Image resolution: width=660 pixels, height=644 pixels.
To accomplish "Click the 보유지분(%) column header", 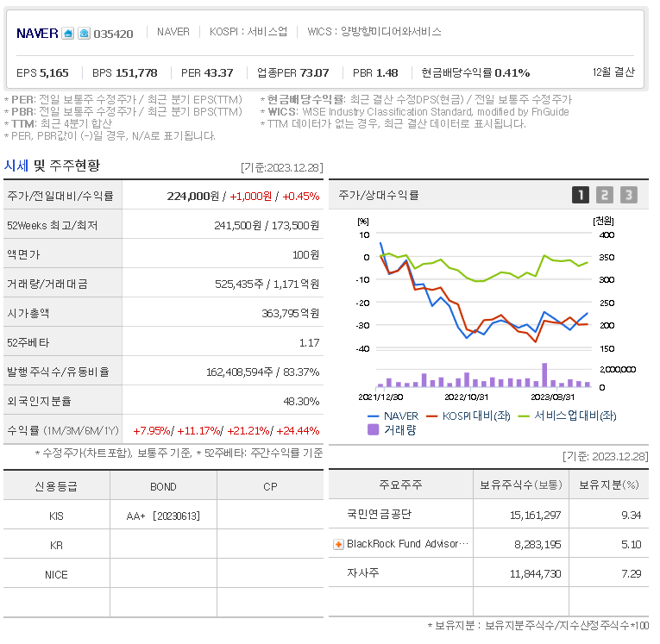I will coord(609,485).
